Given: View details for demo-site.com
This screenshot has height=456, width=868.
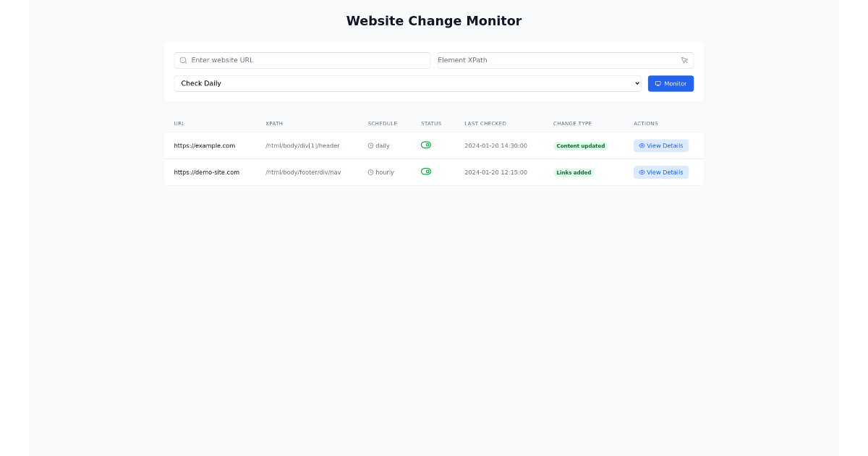Looking at the screenshot, I should click(660, 172).
